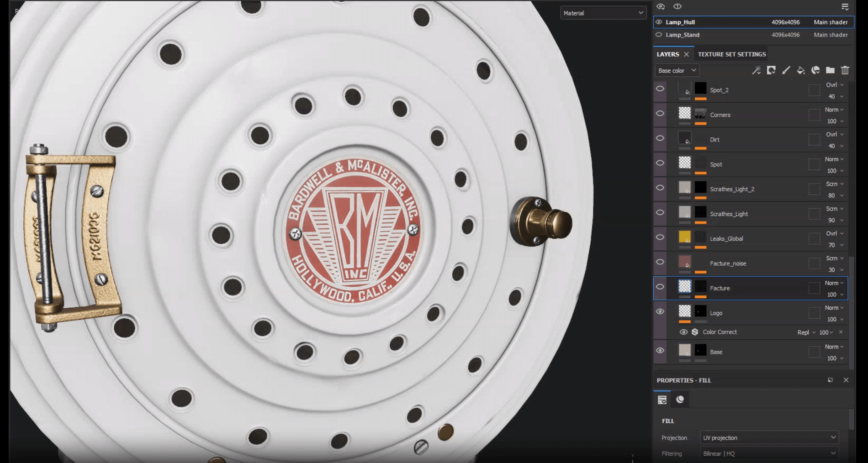Open the material sphere properties tab
Viewport: 868px width, 463px height.
tap(680, 400)
